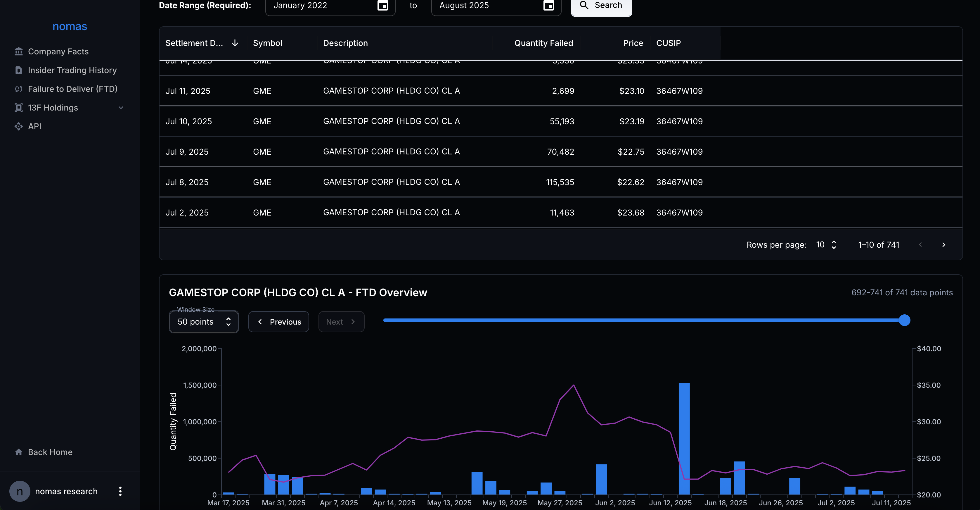Click the chart range slider handle

[904, 320]
